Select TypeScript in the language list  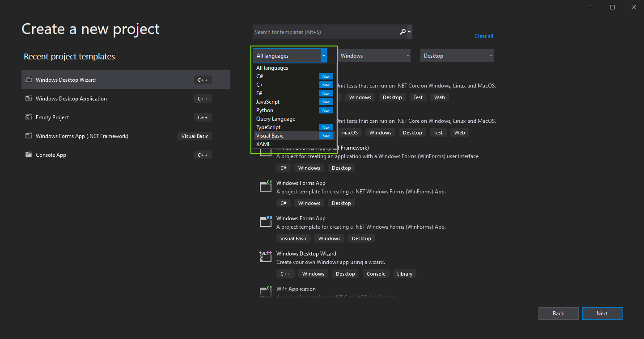[294, 127]
